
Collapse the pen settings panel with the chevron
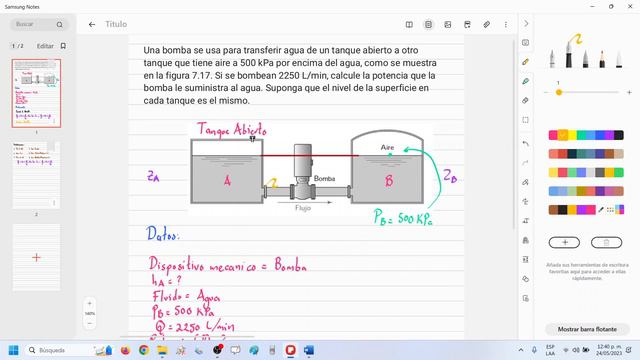526,24
